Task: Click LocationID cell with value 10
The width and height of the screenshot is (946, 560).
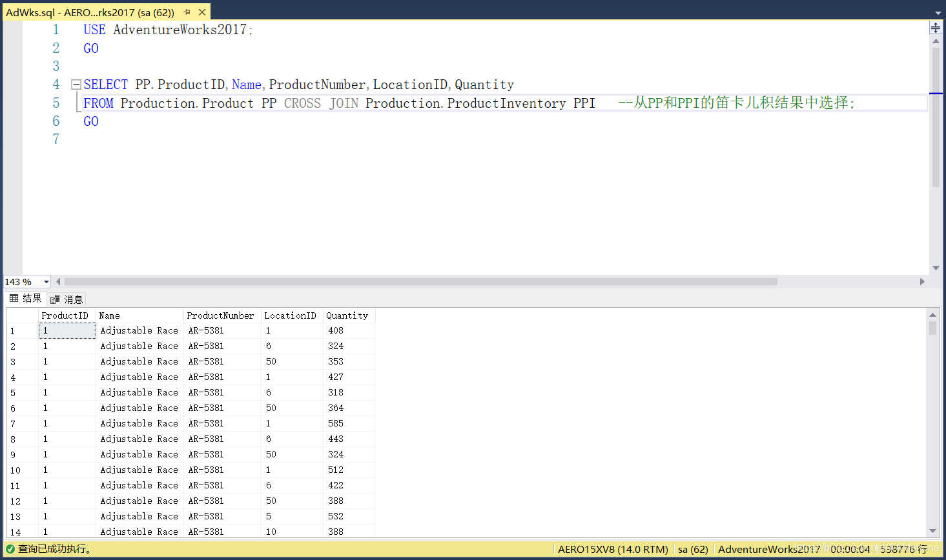Action: (x=292, y=532)
